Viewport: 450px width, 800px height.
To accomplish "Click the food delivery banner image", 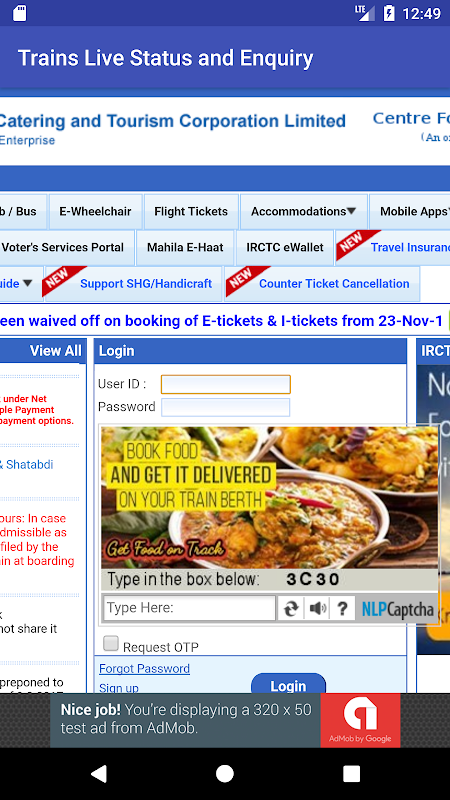I will [x=269, y=497].
